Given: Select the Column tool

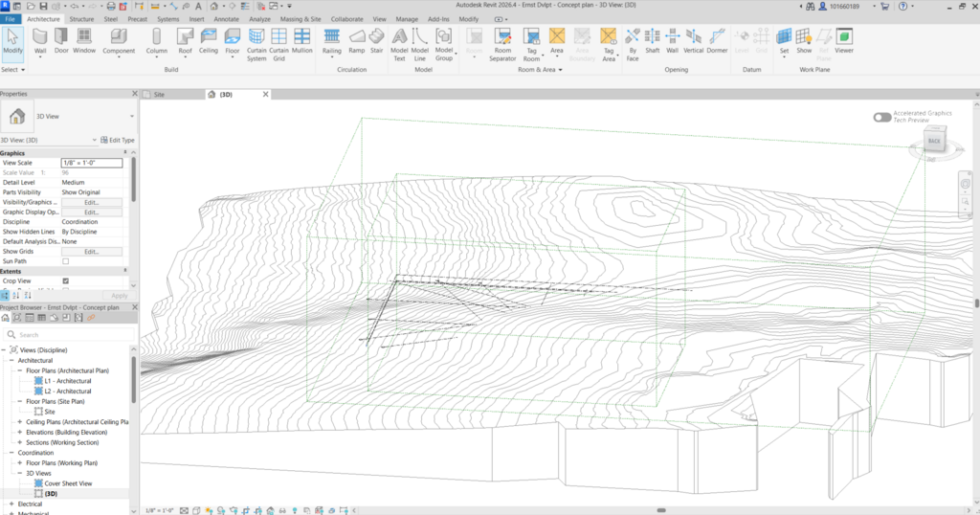Looking at the screenshot, I should [156, 42].
